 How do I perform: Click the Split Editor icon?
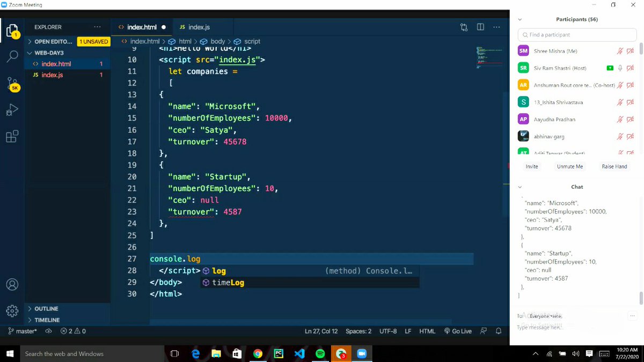[x=479, y=27]
